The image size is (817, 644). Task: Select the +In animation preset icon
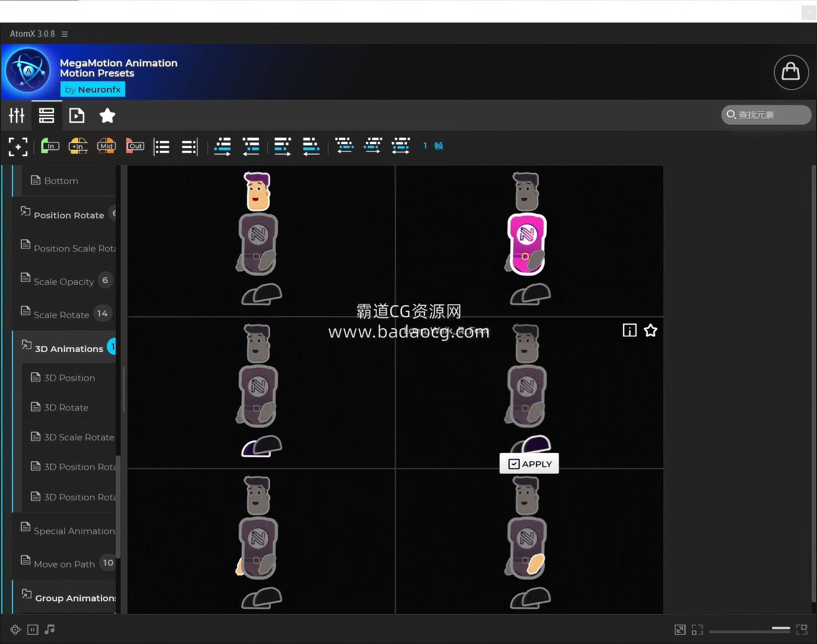click(78, 146)
